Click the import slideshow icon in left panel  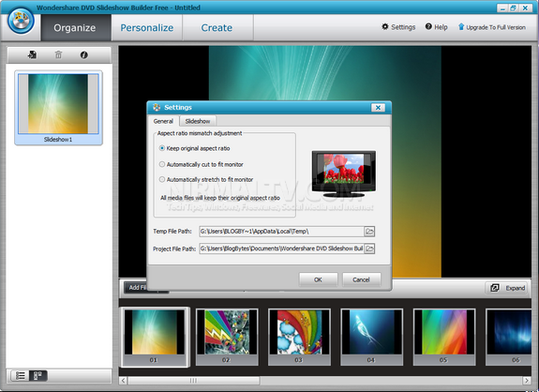[x=32, y=54]
